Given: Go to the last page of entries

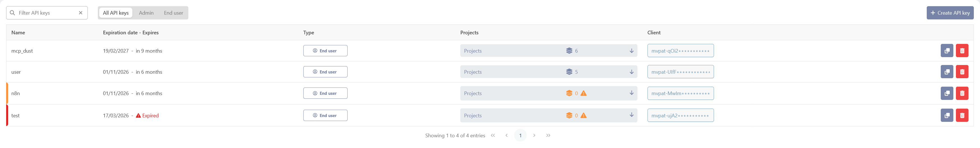Looking at the screenshot, I should click(548, 135).
